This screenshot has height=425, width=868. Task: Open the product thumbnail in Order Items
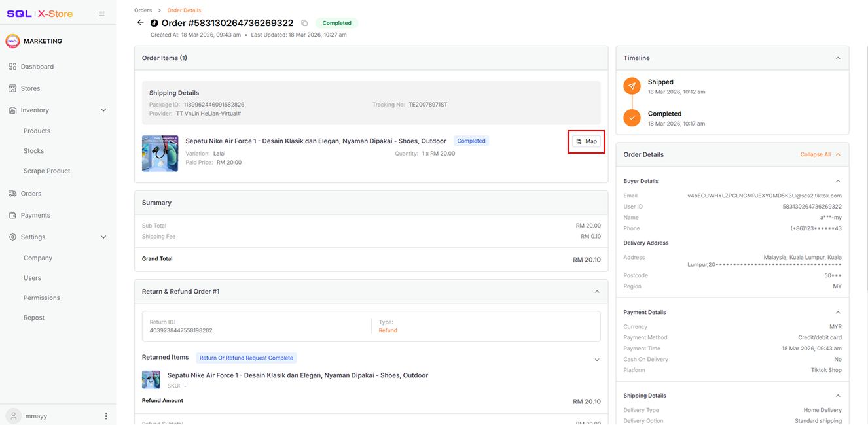tap(160, 154)
